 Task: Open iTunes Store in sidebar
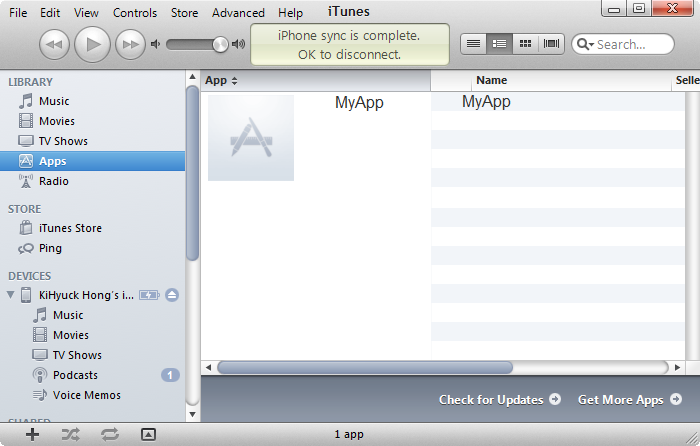click(x=92, y=228)
